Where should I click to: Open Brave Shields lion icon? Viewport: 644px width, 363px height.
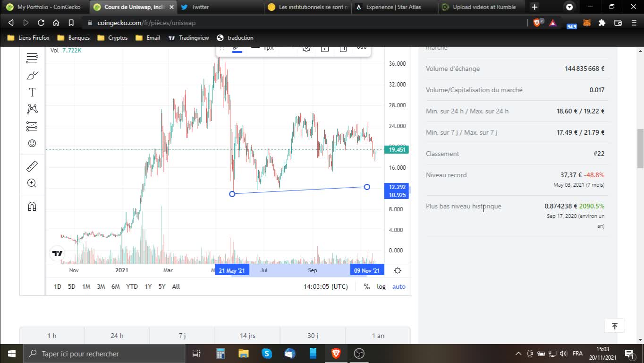(538, 22)
